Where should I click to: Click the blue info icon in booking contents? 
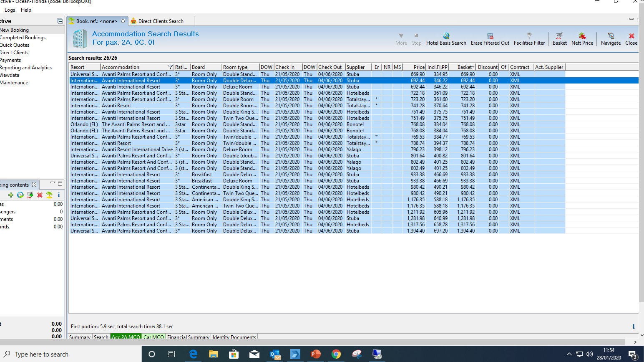[x=58, y=195]
